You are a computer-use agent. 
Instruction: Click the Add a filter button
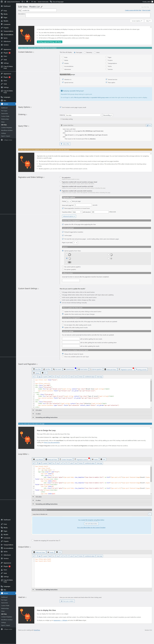(x=65, y=144)
